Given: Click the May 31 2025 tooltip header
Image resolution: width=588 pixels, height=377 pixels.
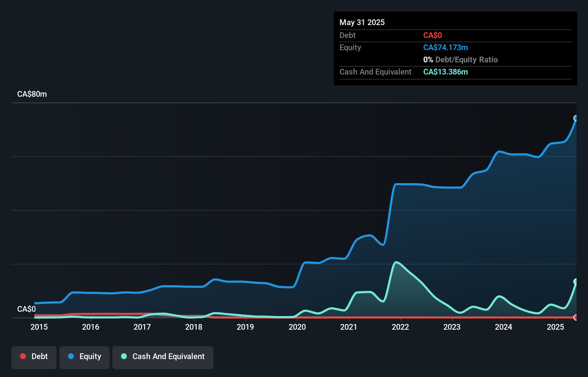Looking at the screenshot, I should (x=362, y=22).
